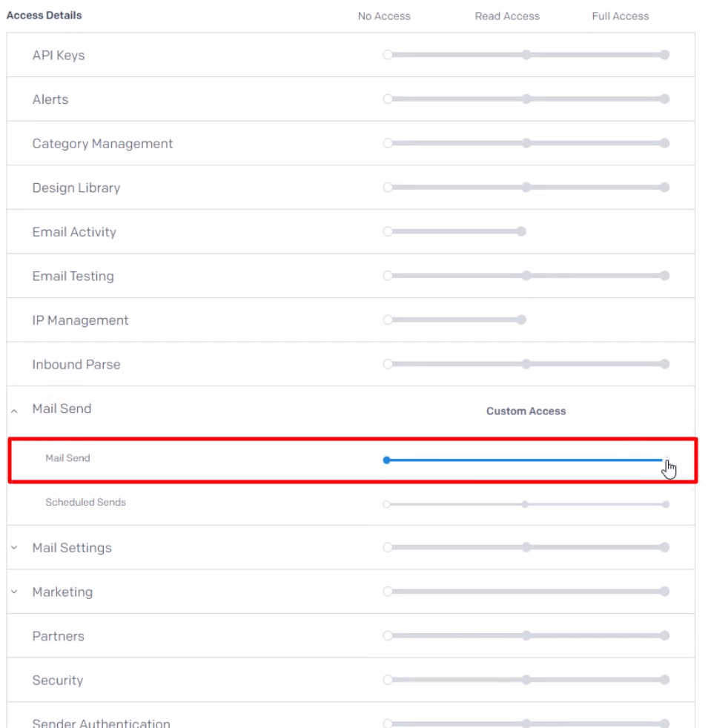The width and height of the screenshot is (708, 728).
Task: Set Partners to Read Access
Action: pyautogui.click(x=526, y=636)
